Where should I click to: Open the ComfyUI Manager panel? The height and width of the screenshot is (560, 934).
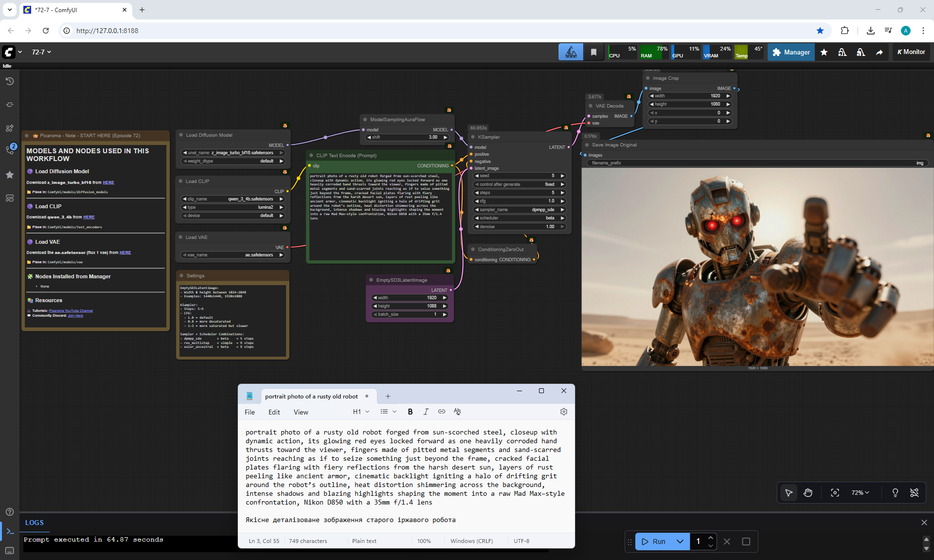[x=791, y=52]
